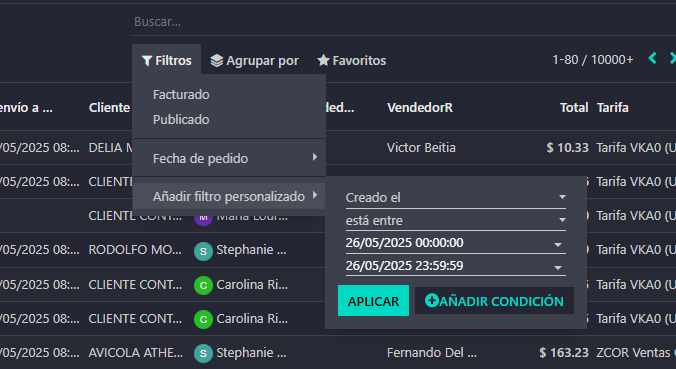
Task: Click the layers icon beside Agrupar por
Action: (x=216, y=61)
